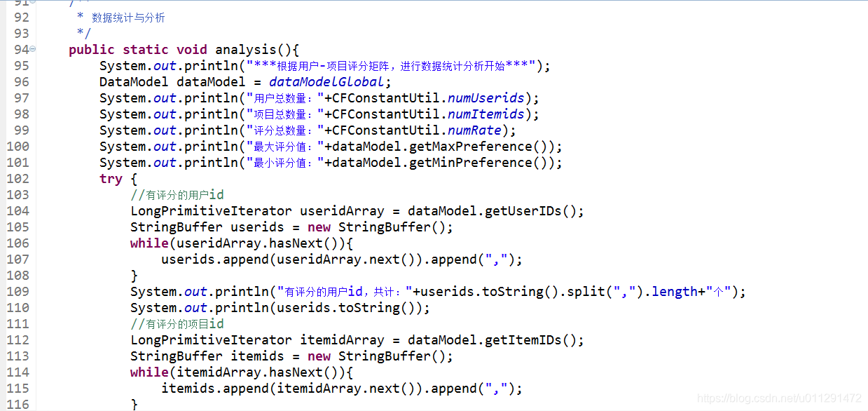The height and width of the screenshot is (411, 868).
Task: Click userids.toString on line 110
Action: (338, 308)
